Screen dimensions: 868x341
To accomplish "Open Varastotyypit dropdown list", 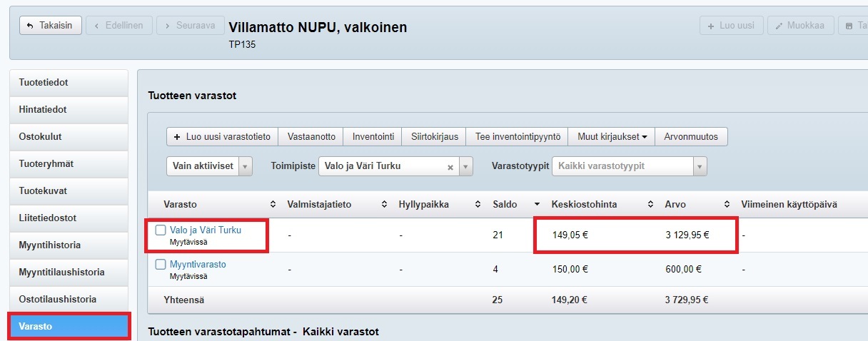I will 700,166.
